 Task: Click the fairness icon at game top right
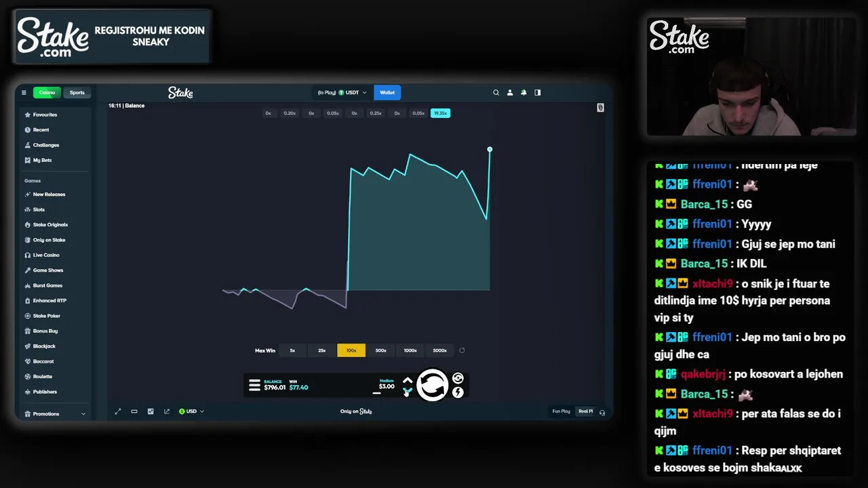(x=600, y=108)
